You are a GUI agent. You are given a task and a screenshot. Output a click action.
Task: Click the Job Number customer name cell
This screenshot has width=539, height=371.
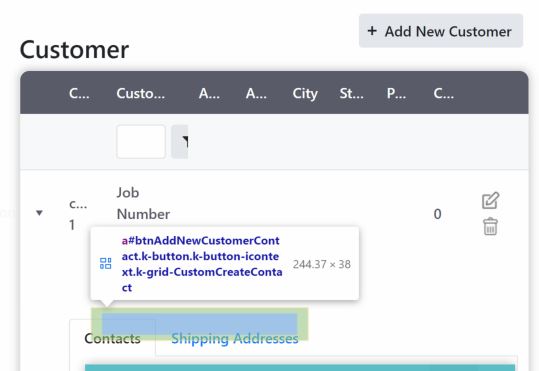pos(143,203)
